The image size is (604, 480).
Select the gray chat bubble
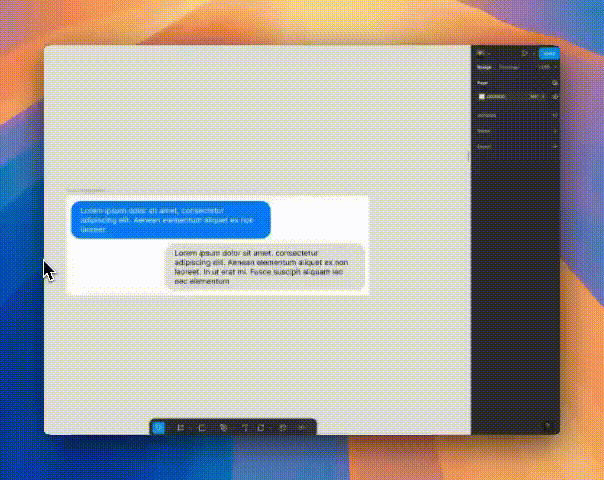265,267
